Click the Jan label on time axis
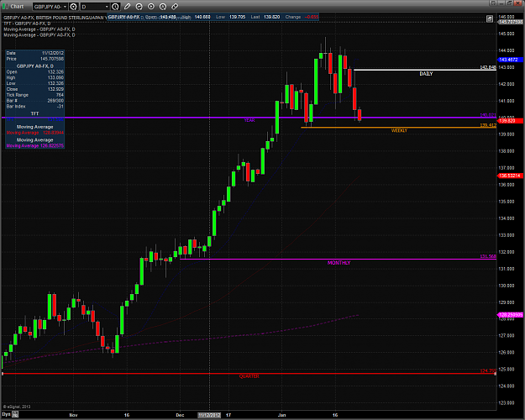 tap(282, 415)
